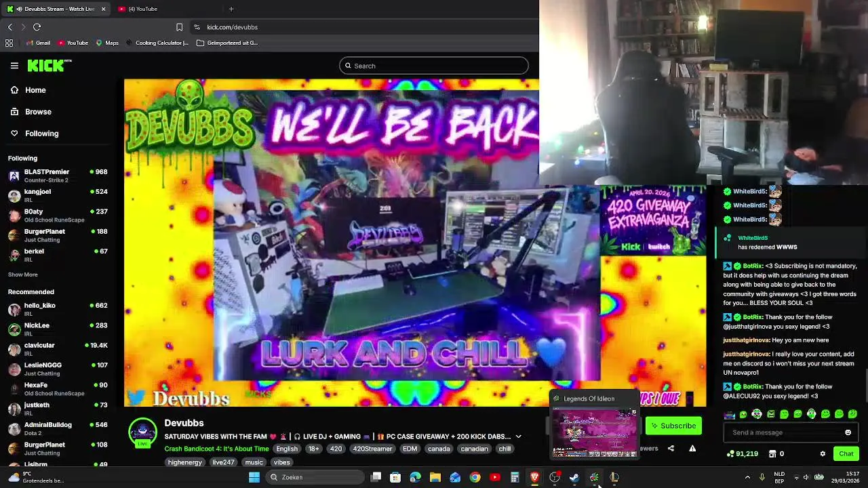Image resolution: width=868 pixels, height=488 pixels.
Task: Show hidden system tray icons
Action: point(747,477)
